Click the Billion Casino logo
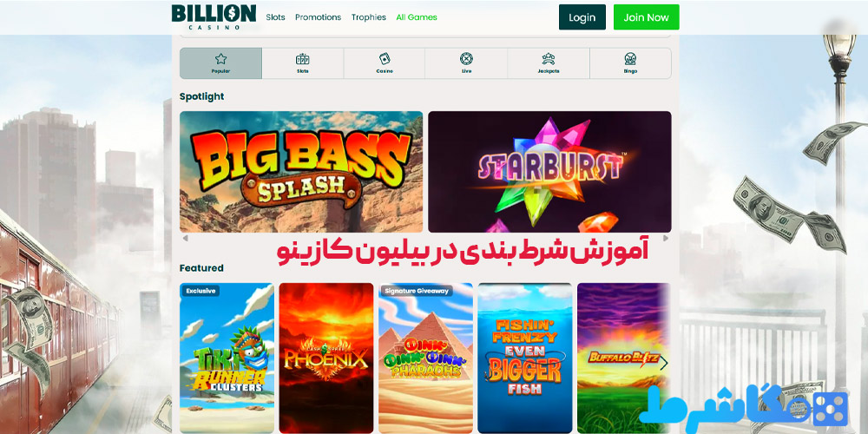 click(214, 17)
